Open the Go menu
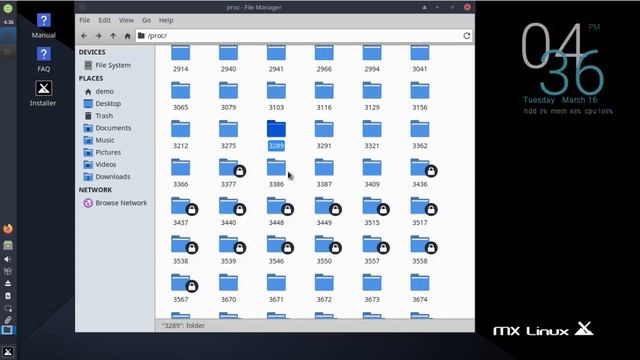This screenshot has height=360, width=640. pos(147,20)
